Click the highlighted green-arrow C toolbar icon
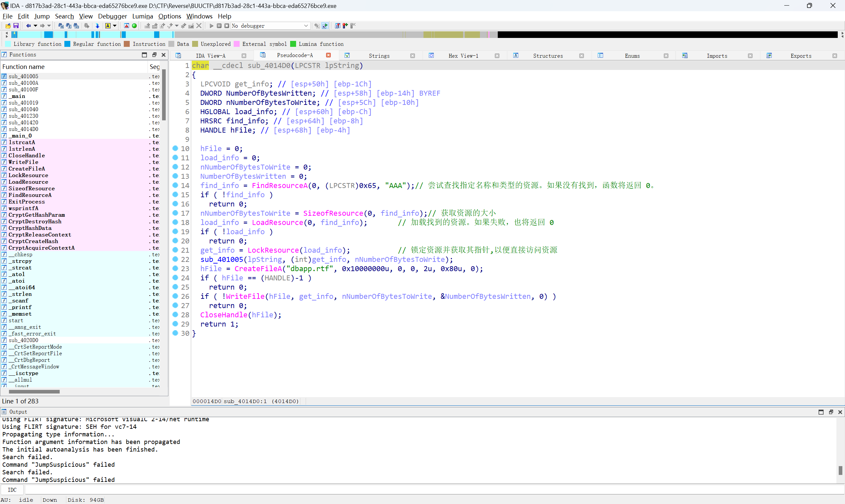 (325, 26)
